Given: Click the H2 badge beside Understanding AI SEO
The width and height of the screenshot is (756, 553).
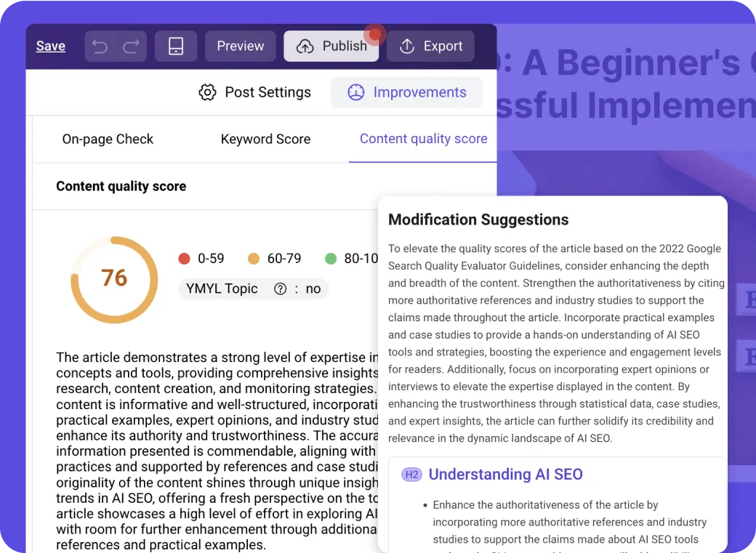Looking at the screenshot, I should [411, 475].
